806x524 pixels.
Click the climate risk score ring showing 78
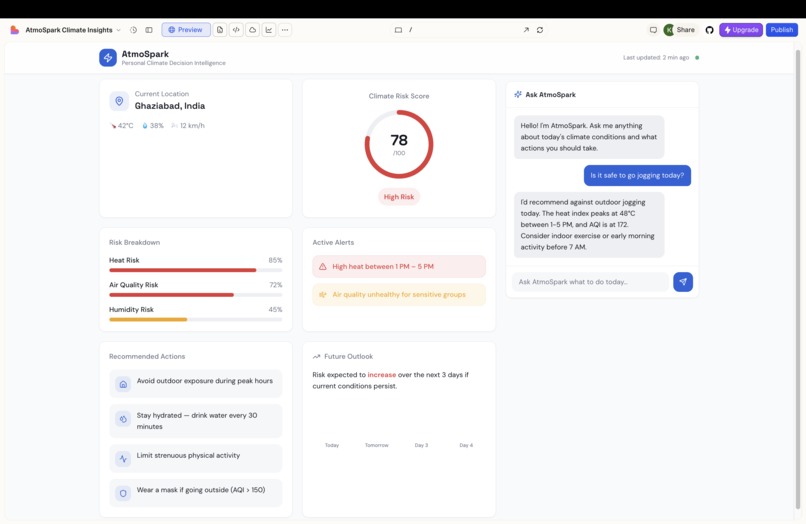click(x=399, y=144)
